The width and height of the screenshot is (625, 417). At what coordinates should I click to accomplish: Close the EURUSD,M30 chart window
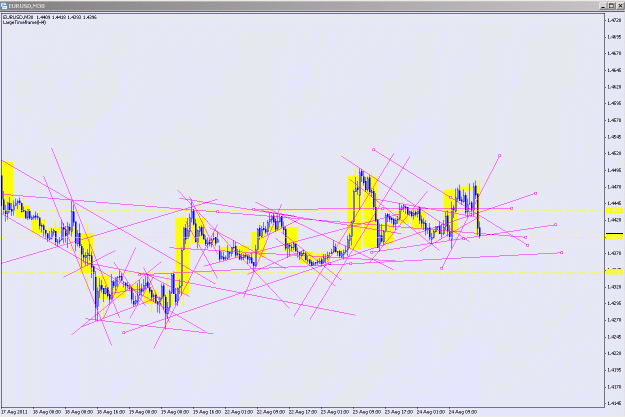(620, 6)
